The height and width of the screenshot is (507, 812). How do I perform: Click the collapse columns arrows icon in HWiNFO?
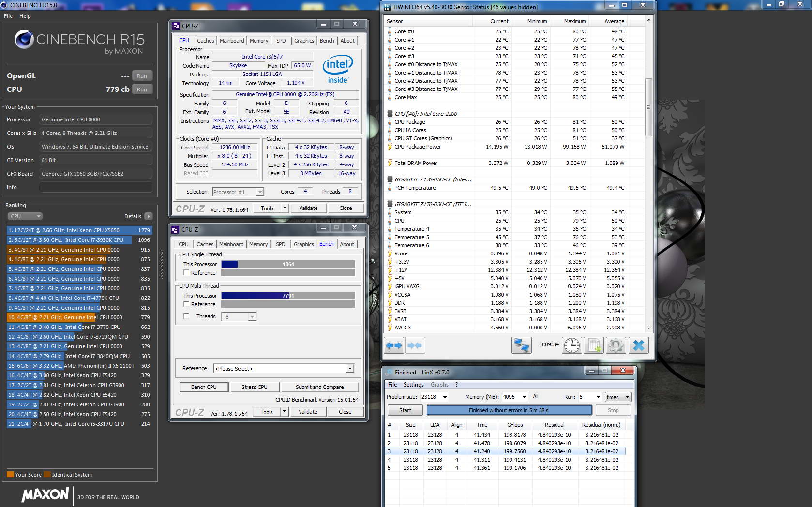click(x=415, y=345)
